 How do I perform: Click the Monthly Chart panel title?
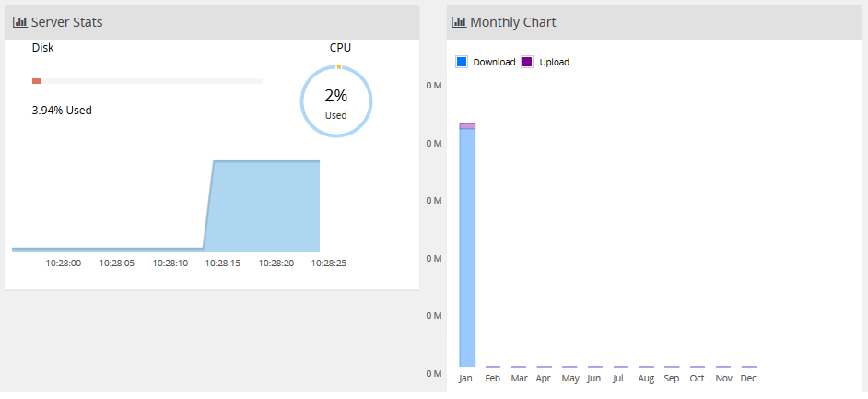(513, 22)
